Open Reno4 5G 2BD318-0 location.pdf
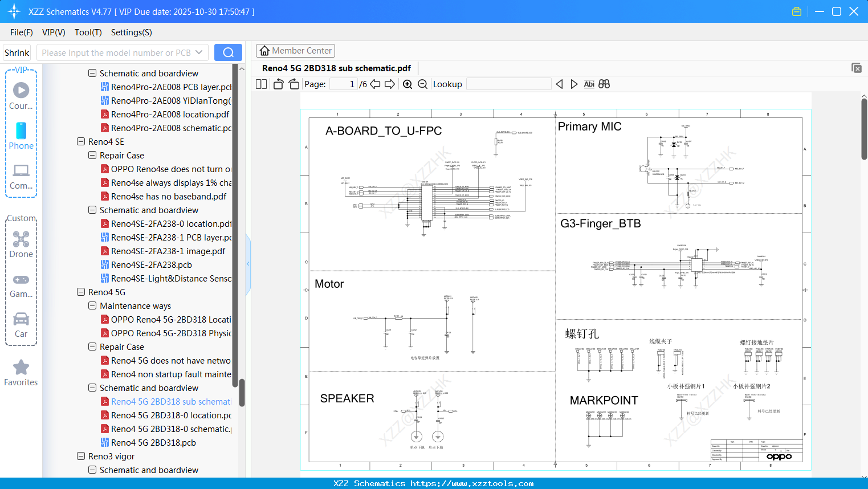Viewport: 868px width, 489px height. (x=171, y=415)
